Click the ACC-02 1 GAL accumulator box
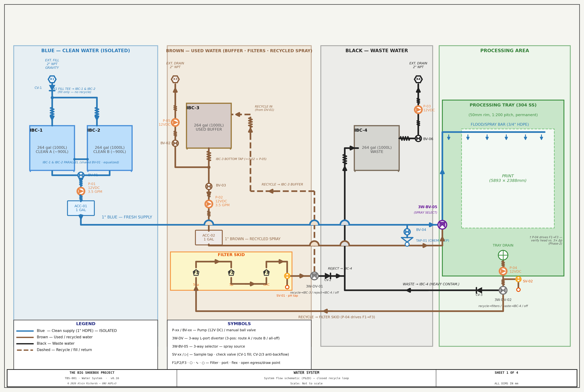The height and width of the screenshot is (392, 584). click(209, 238)
